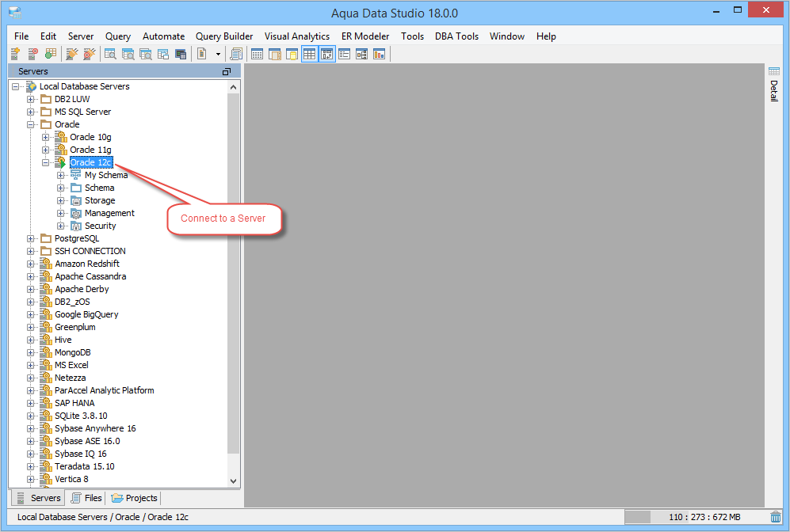The height and width of the screenshot is (532, 790).
Task: Switch to the Files tab
Action: (86, 498)
